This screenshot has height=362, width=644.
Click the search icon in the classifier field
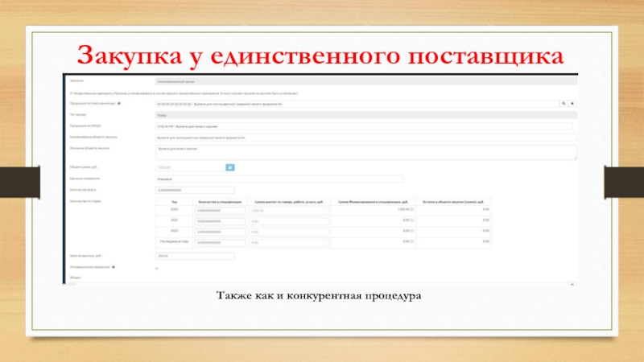[x=563, y=104]
